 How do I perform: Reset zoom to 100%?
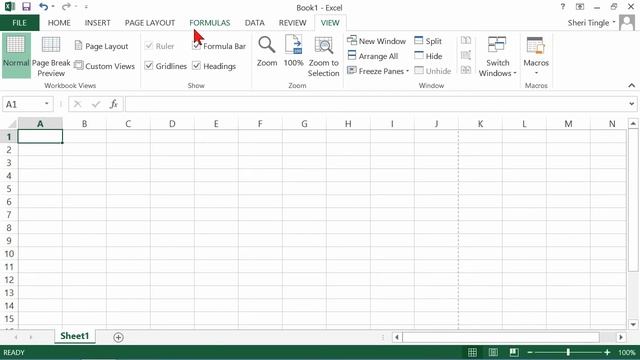[293, 52]
